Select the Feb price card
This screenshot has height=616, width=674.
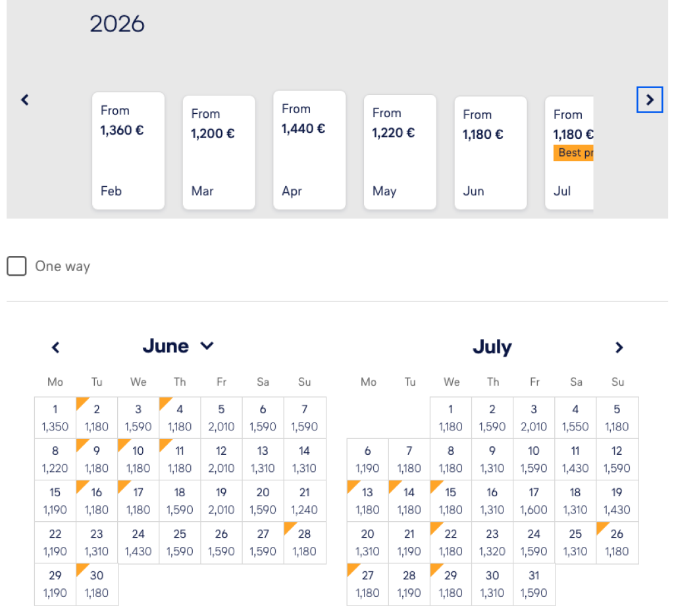(128, 151)
